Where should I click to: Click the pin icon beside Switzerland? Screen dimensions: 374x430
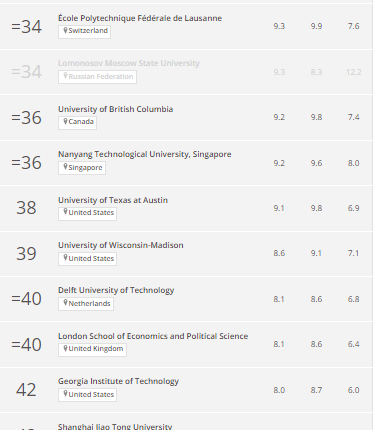click(x=65, y=30)
